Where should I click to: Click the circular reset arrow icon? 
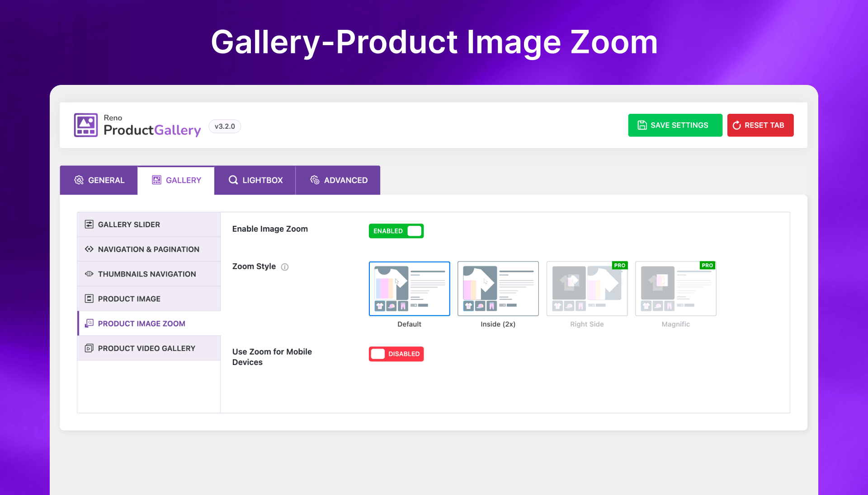click(736, 125)
